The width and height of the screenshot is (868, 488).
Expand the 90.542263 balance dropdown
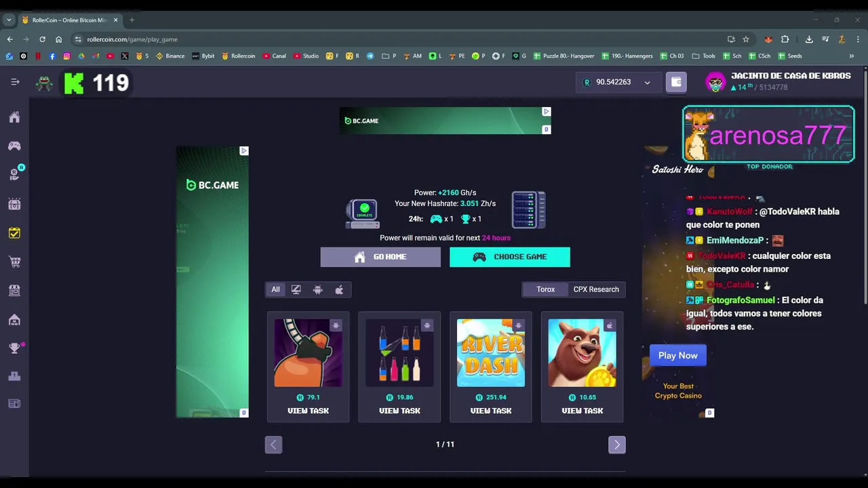click(x=617, y=82)
